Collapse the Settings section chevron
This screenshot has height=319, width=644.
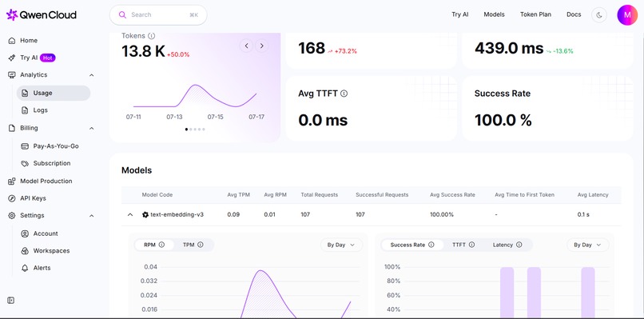point(92,216)
